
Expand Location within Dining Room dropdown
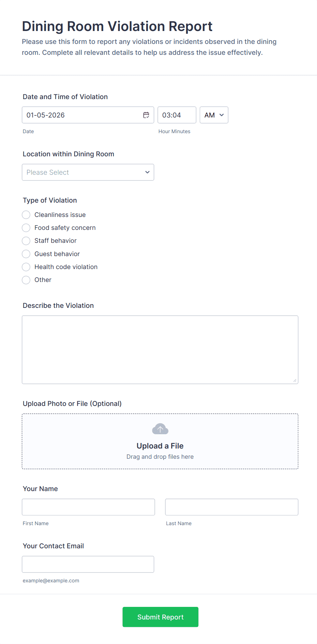coord(88,172)
